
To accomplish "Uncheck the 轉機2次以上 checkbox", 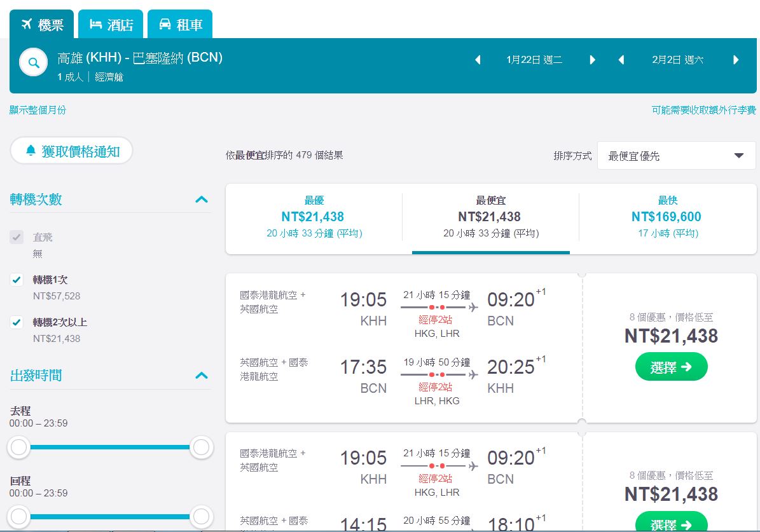I will point(17,322).
